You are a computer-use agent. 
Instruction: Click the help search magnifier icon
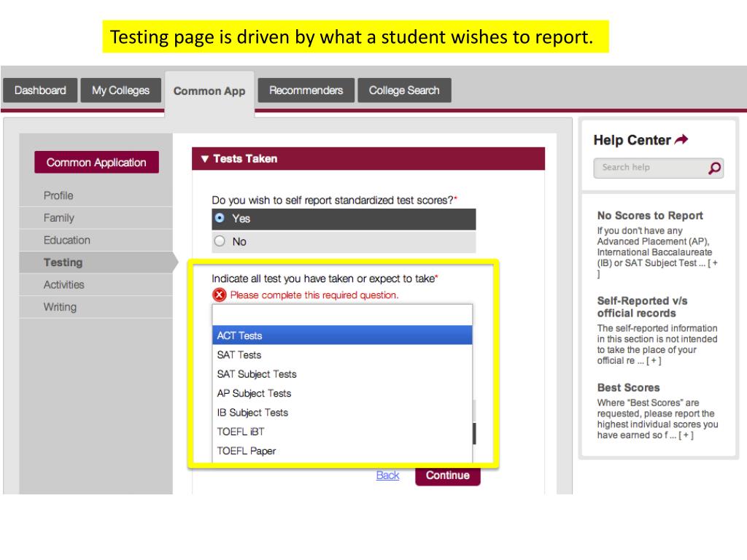(x=715, y=168)
